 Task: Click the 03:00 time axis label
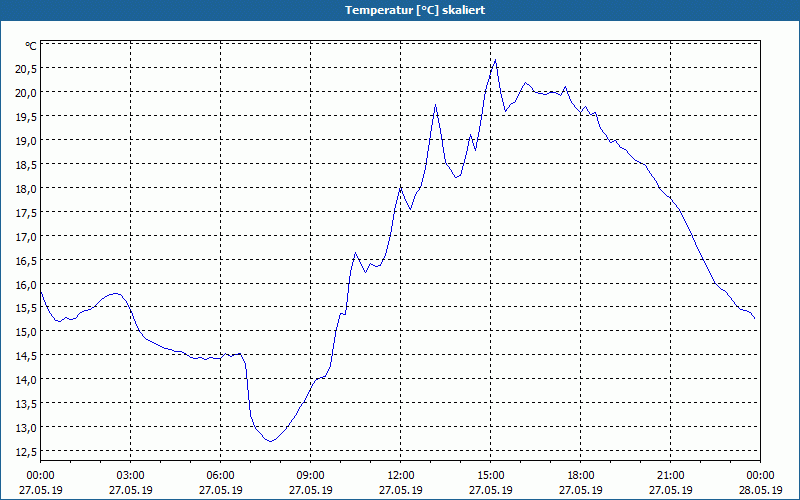pyautogui.click(x=131, y=476)
